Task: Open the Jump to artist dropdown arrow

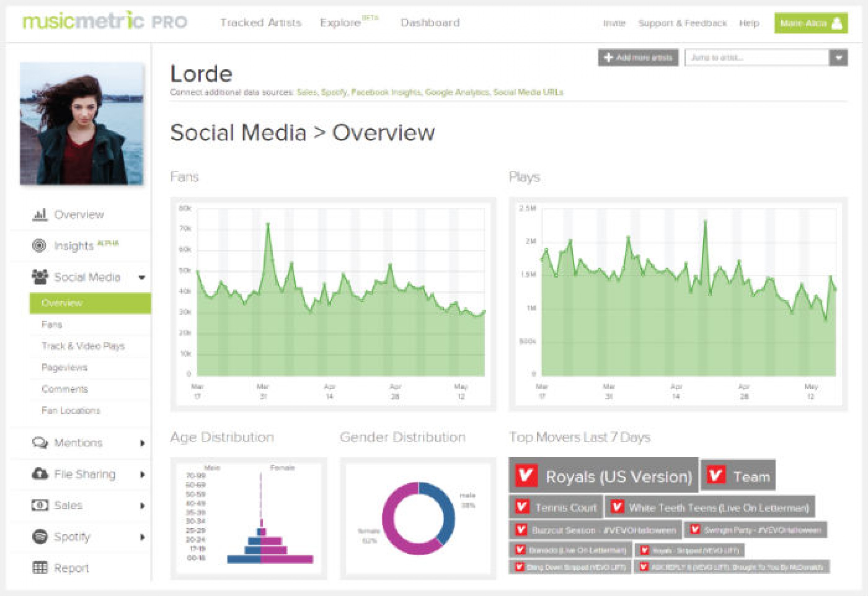Action: pyautogui.click(x=838, y=58)
